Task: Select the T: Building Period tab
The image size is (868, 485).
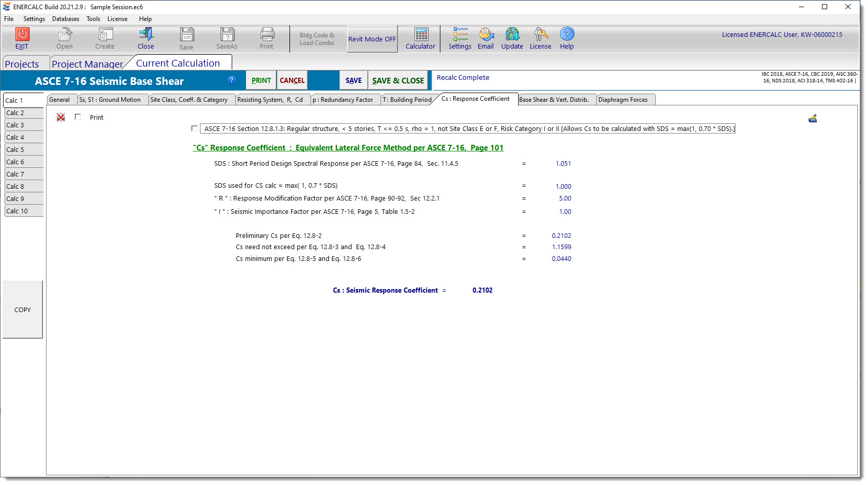Action: [x=407, y=100]
